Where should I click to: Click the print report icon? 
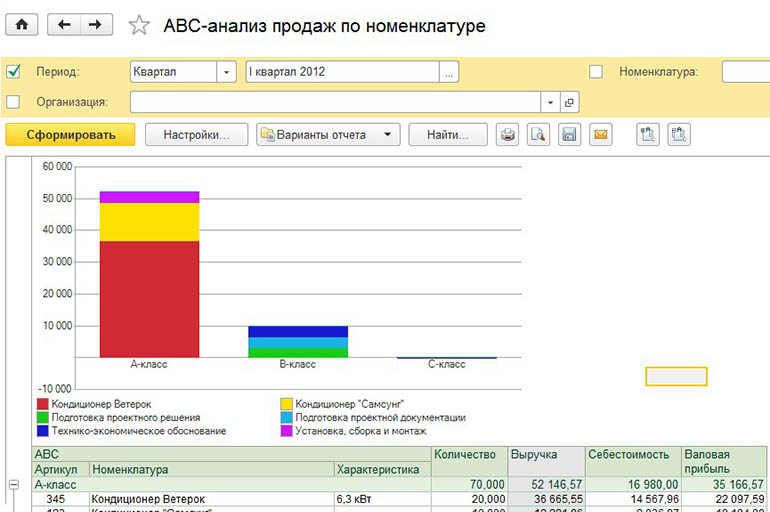click(508, 135)
